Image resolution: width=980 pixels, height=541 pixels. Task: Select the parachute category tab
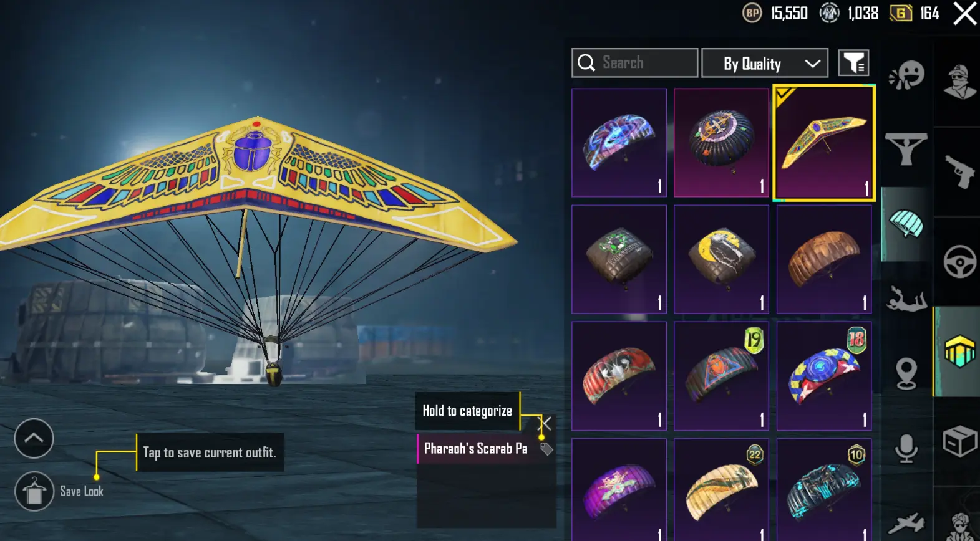tap(906, 224)
